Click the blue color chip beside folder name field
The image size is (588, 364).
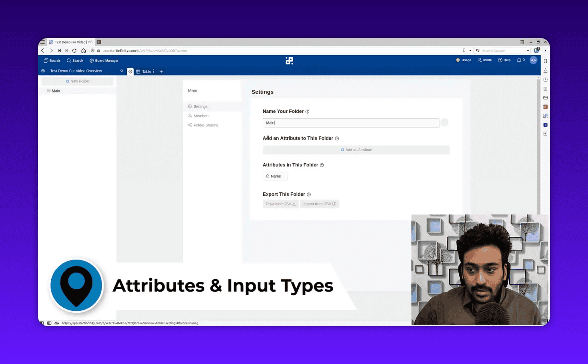click(x=444, y=122)
